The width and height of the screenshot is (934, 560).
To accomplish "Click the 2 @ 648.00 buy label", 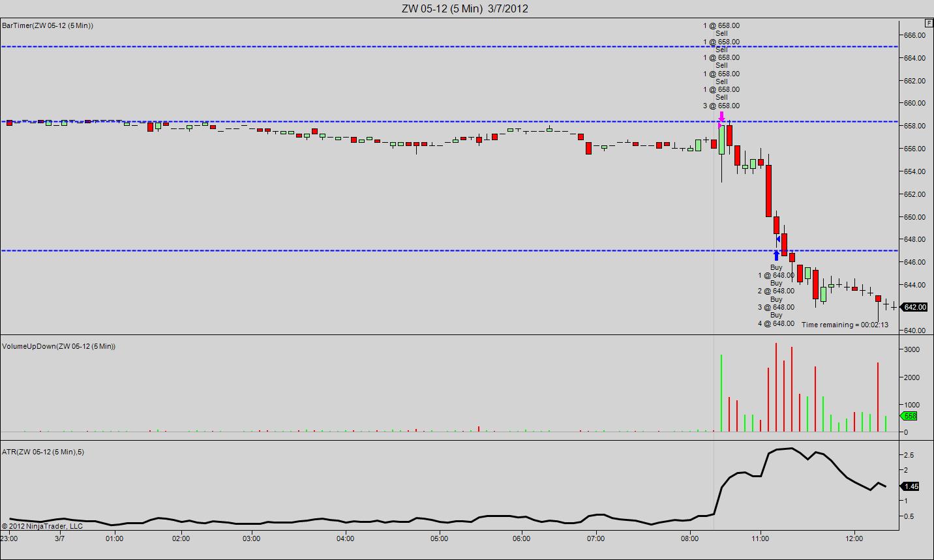I will click(x=776, y=291).
